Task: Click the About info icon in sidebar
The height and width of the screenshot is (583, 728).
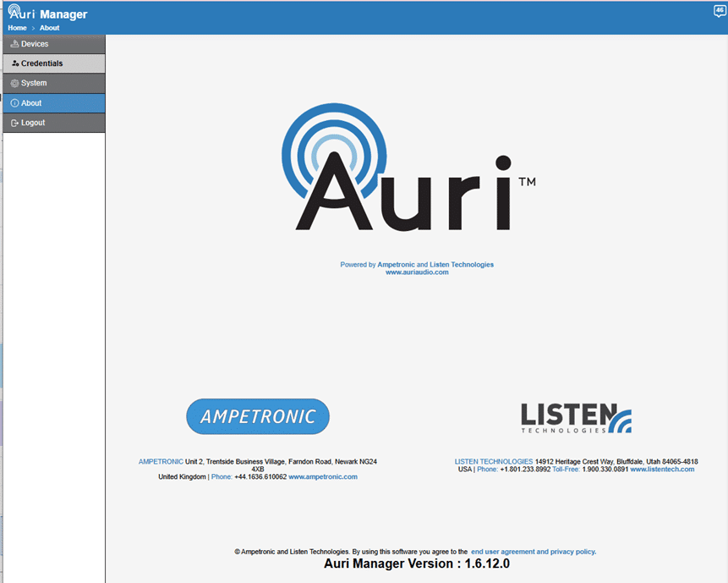Action: (15, 103)
